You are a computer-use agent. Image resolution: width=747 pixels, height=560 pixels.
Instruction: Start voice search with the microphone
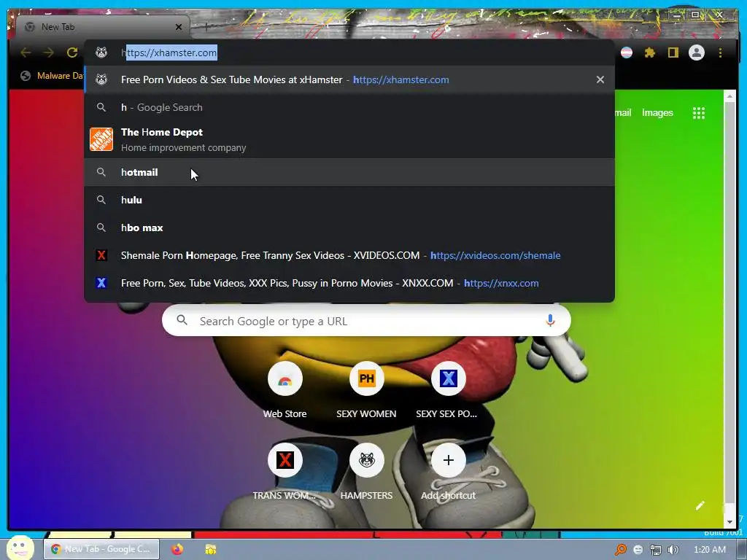coord(550,321)
